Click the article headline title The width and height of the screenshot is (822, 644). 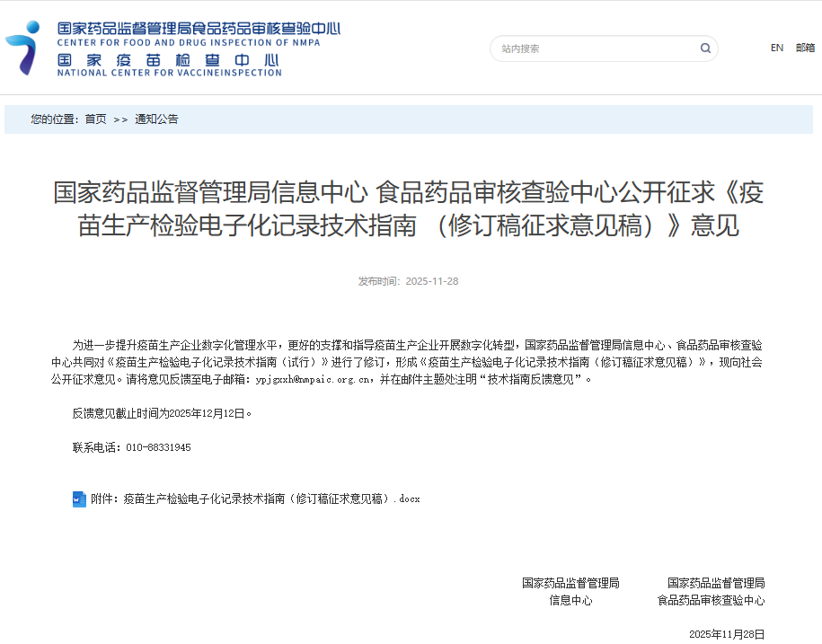pos(409,208)
